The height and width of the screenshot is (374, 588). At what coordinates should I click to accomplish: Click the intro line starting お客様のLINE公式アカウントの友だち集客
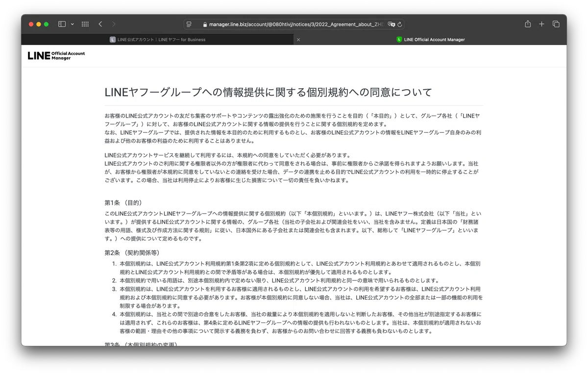click(x=293, y=120)
